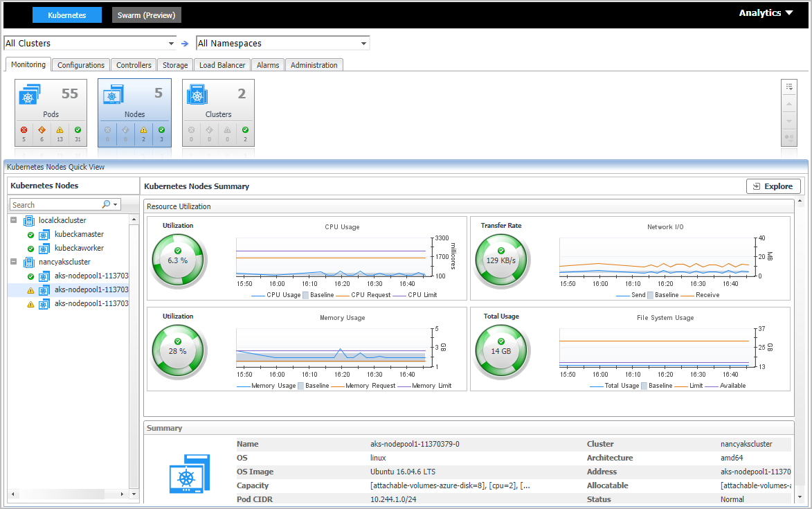Click the CPU utilization gauge showing 6.3 %
This screenshot has width=812, height=509.
178,260
